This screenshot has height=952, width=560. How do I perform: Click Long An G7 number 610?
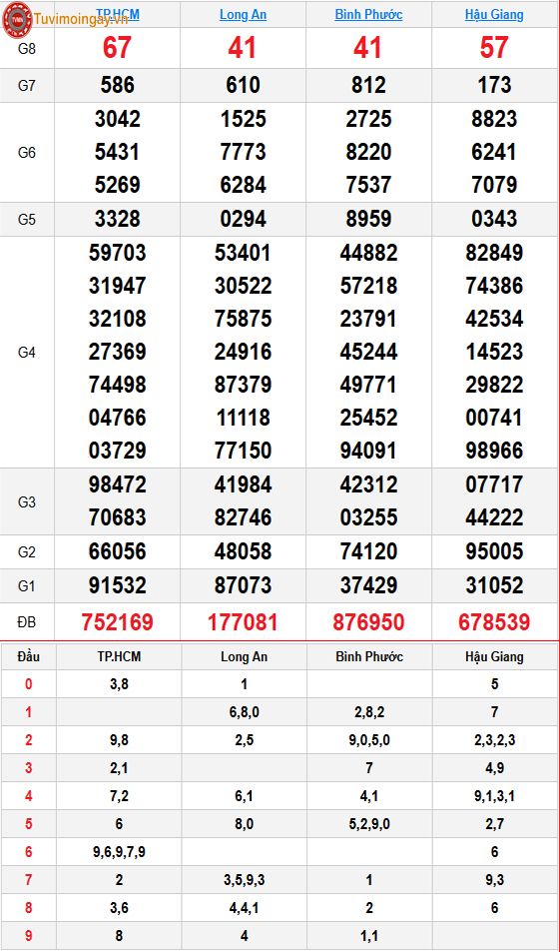(x=243, y=85)
